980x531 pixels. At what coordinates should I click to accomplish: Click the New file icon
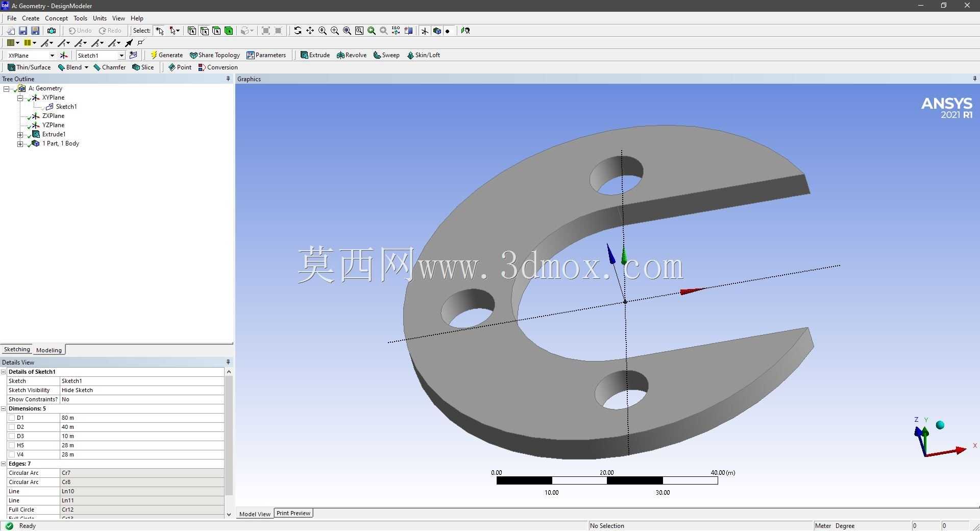point(10,31)
